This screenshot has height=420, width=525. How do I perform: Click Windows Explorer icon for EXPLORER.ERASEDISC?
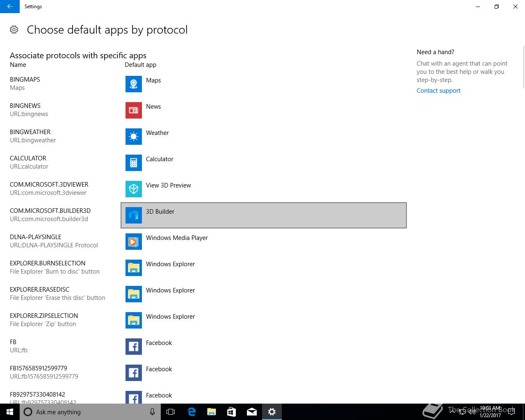[134, 294]
